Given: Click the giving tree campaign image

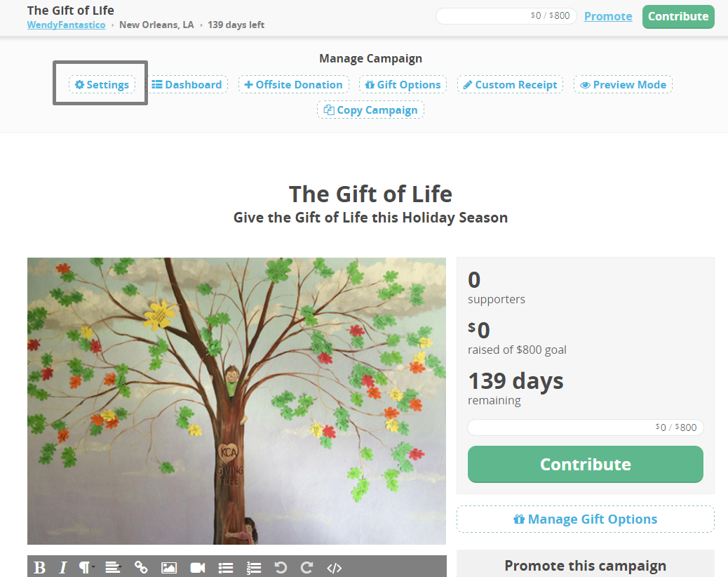Looking at the screenshot, I should (236, 401).
